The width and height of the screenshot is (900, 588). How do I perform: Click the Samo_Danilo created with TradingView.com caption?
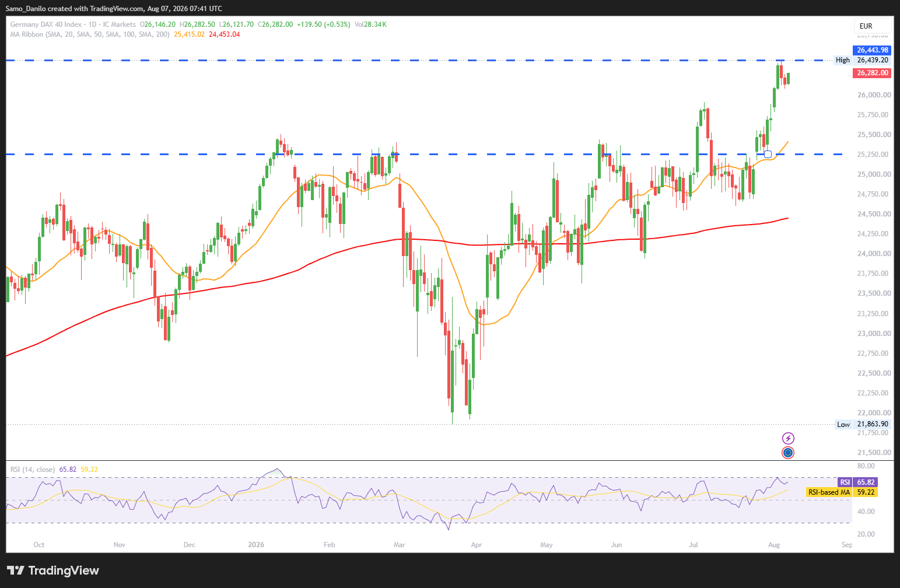[114, 8]
